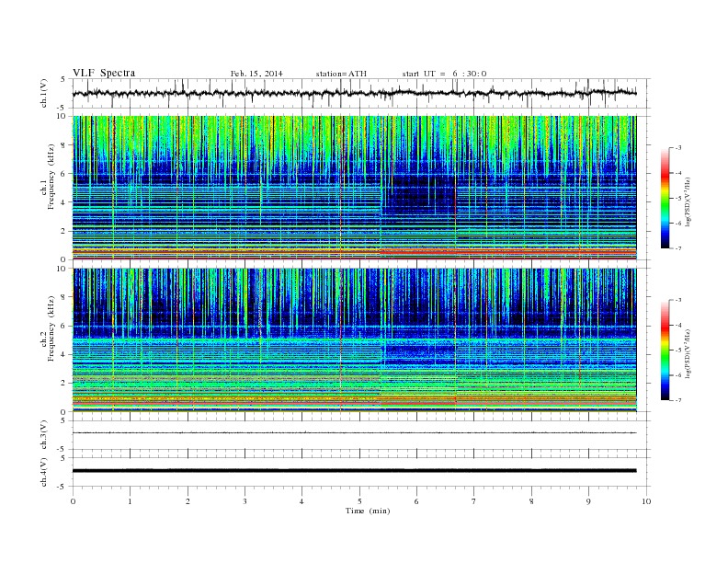Click time axis tick label "10"
Screen dimensions: 728x563
646,501
